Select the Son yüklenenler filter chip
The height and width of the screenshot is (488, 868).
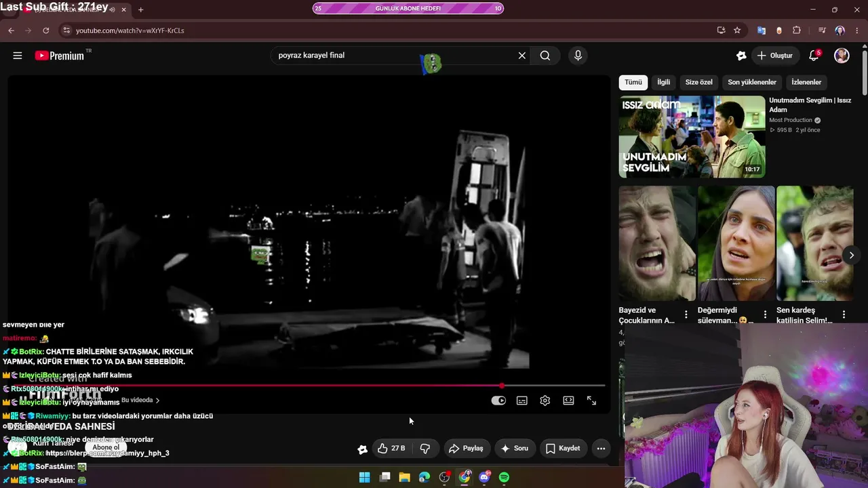(752, 82)
